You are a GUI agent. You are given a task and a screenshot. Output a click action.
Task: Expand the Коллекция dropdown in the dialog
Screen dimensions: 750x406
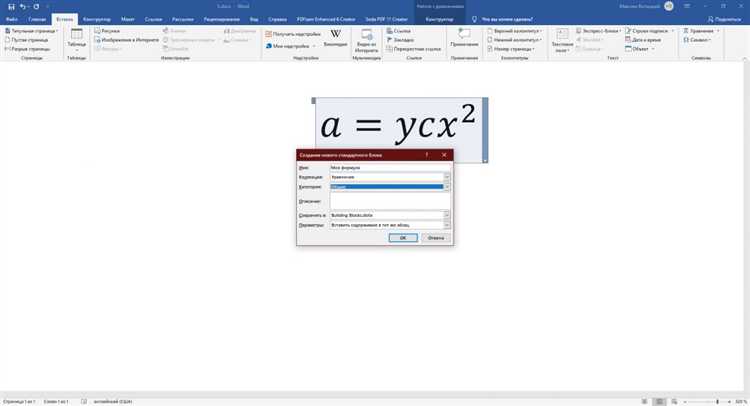pos(447,177)
